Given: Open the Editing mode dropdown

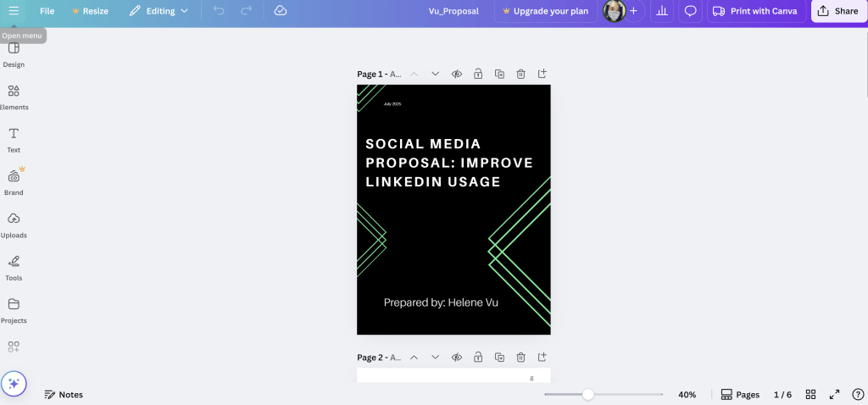Looking at the screenshot, I should pyautogui.click(x=159, y=11).
